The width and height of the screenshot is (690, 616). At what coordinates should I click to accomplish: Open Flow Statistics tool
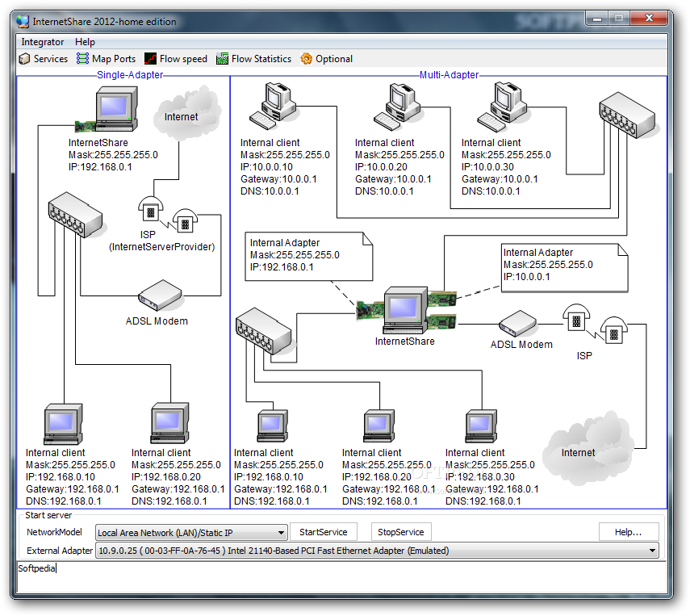254,59
